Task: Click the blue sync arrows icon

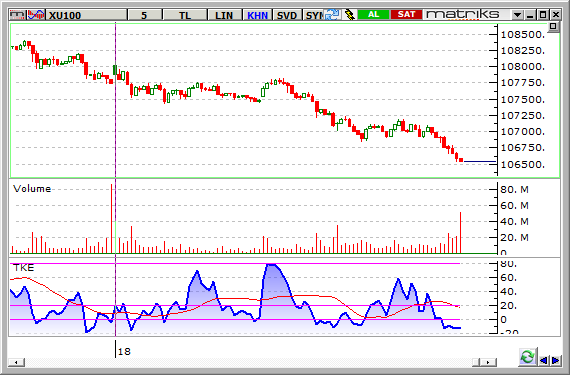Action: 332,15
